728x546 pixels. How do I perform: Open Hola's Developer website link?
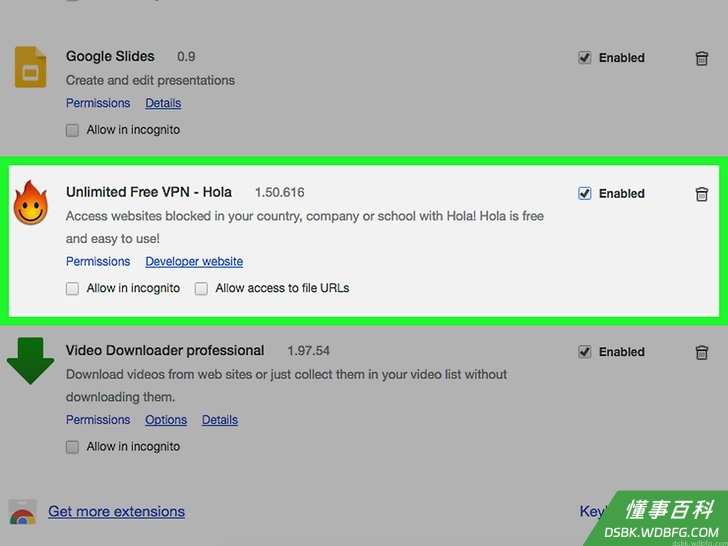coord(194,261)
